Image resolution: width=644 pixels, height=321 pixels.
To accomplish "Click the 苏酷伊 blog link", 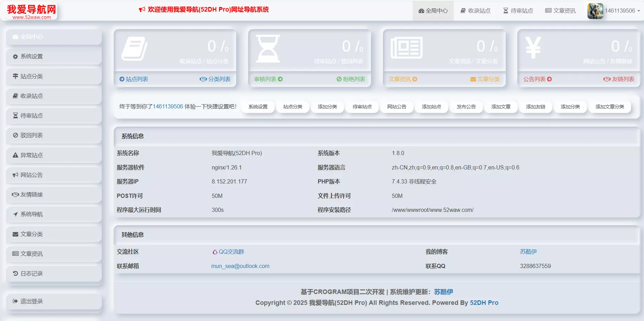I will pos(529,252).
